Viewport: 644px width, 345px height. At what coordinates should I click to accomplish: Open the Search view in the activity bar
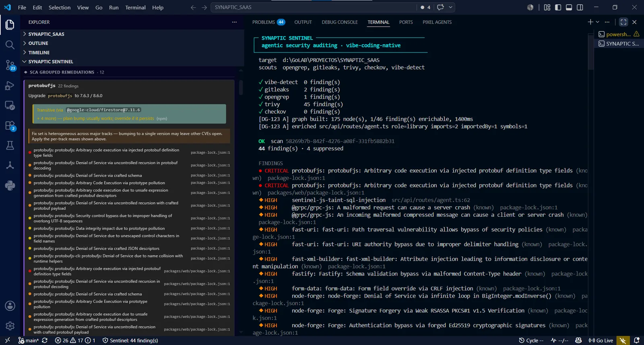[x=10, y=45]
